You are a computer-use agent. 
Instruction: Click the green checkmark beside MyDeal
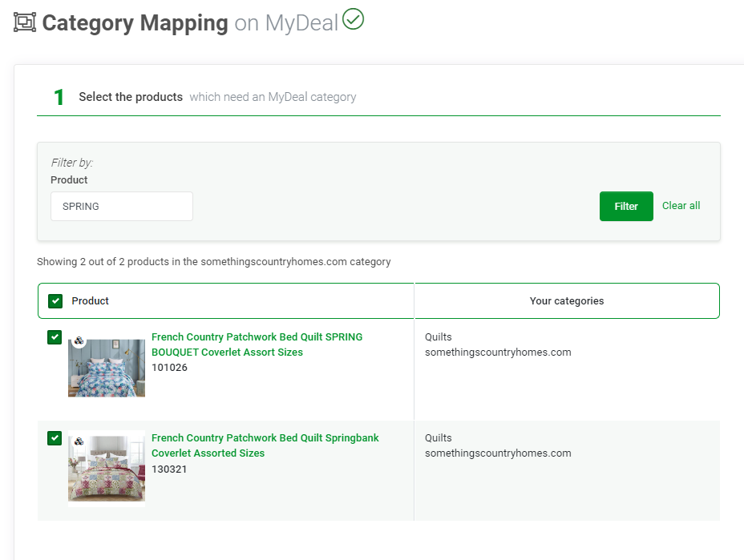coord(353,19)
